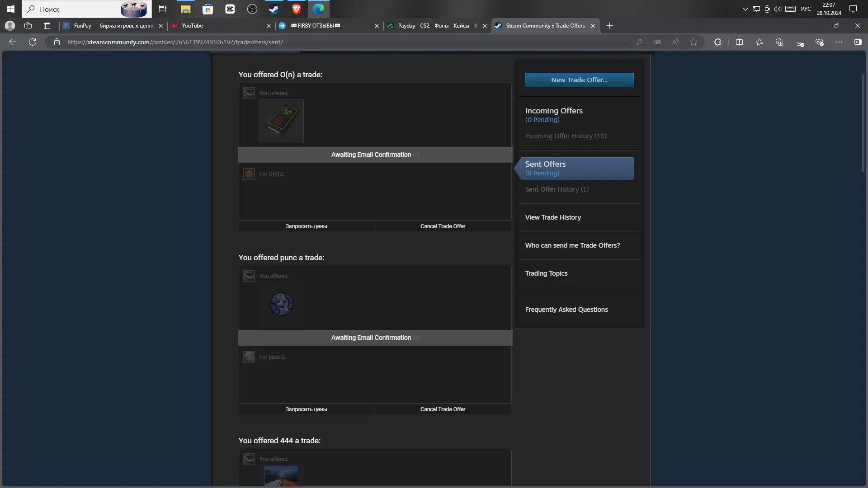Click help mark beside first Awaiting Email Confirmation
Image resolution: width=868 pixels, height=488 pixels.
click(x=416, y=155)
